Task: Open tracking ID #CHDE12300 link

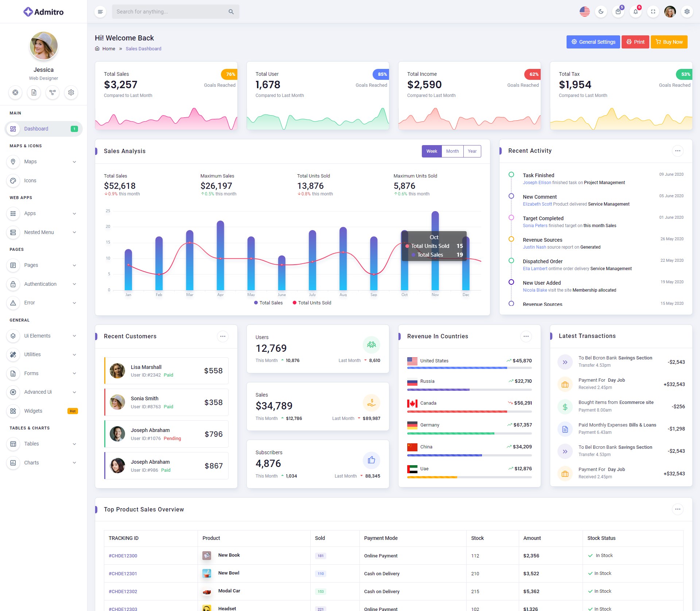Action: point(123,556)
